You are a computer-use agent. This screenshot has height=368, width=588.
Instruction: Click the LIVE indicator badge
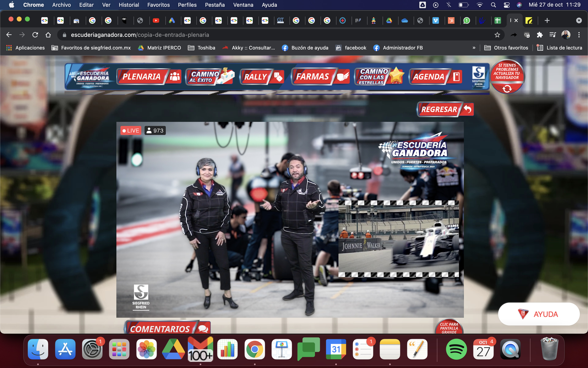click(131, 130)
